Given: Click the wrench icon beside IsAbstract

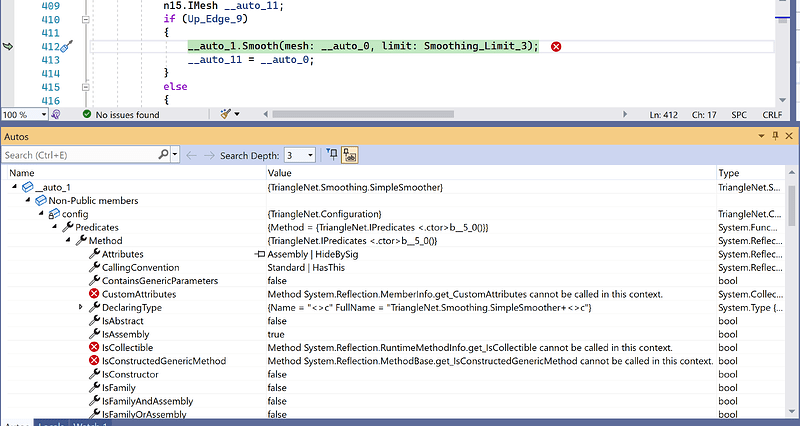Looking at the screenshot, I should click(94, 320).
